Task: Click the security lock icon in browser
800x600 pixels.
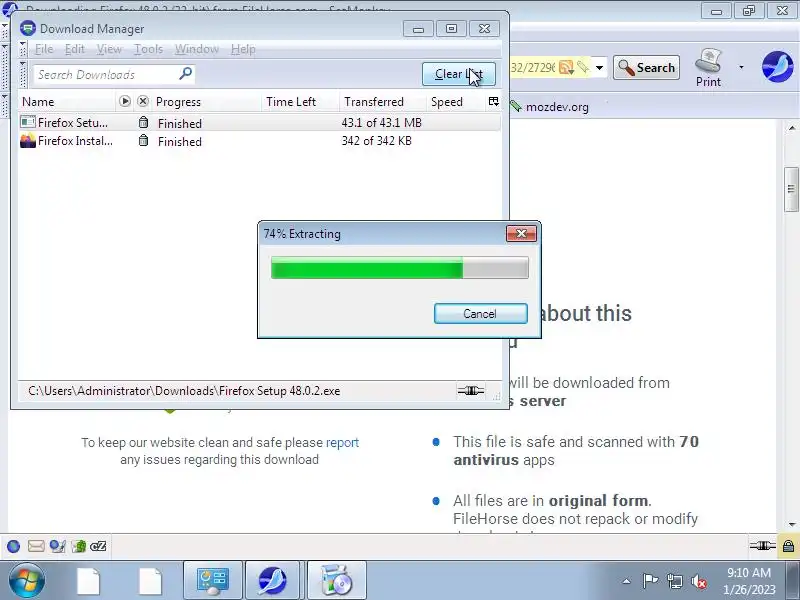Action: [x=788, y=546]
